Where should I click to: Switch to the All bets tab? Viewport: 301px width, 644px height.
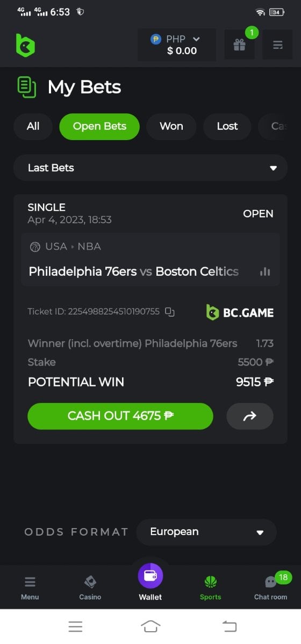click(x=33, y=127)
